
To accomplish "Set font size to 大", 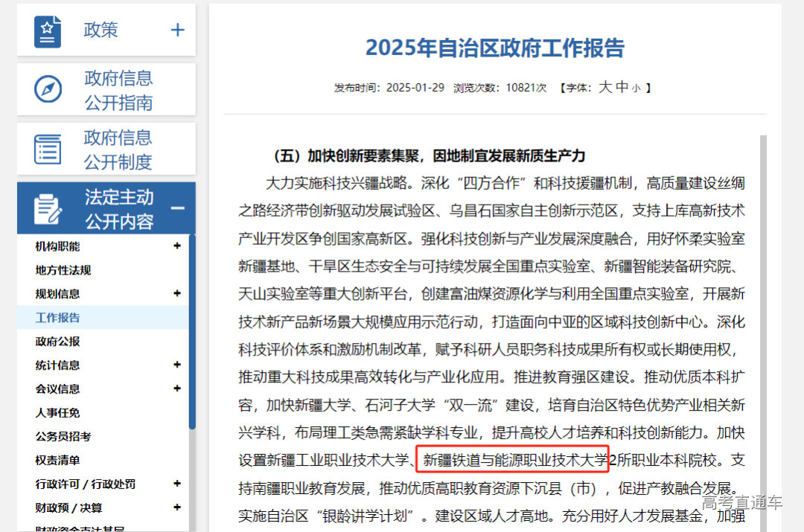I will click(607, 87).
